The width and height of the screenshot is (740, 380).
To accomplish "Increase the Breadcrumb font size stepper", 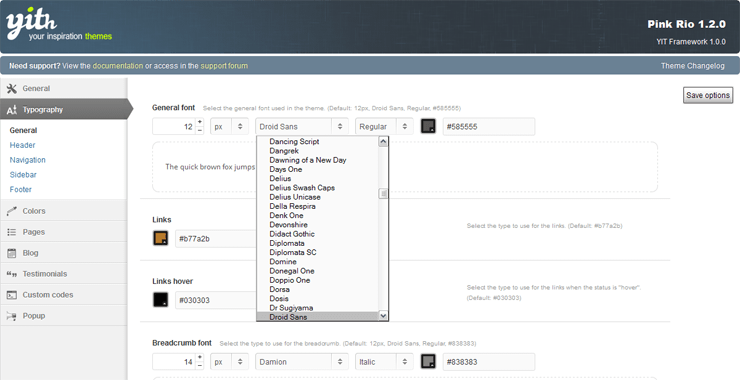I will [x=200, y=358].
